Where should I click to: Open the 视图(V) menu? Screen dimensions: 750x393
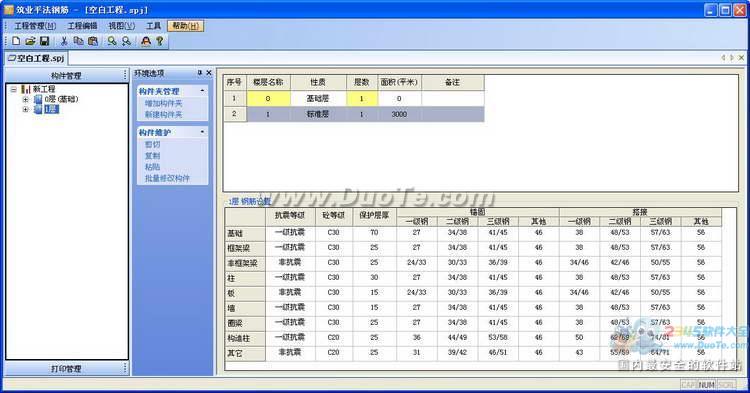point(121,26)
